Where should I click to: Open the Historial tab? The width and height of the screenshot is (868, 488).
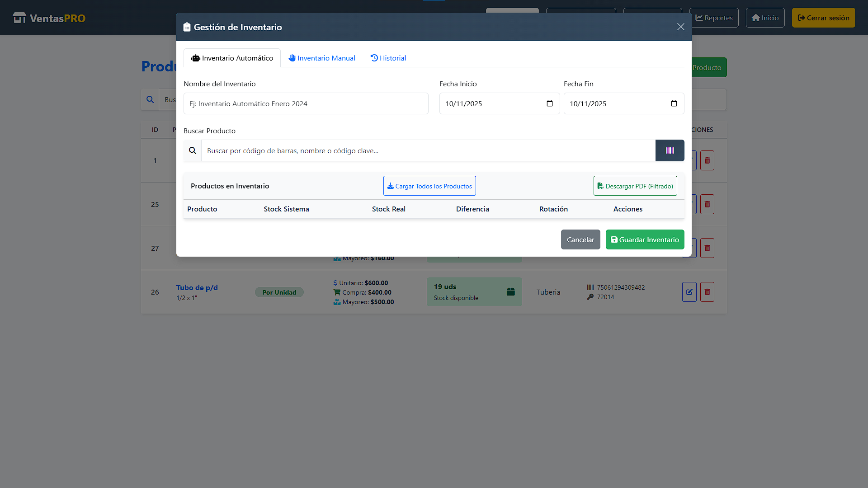point(388,58)
